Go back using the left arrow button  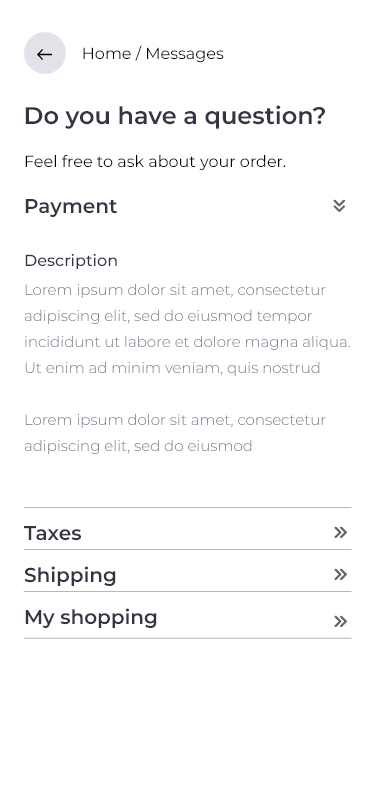[x=45, y=53]
